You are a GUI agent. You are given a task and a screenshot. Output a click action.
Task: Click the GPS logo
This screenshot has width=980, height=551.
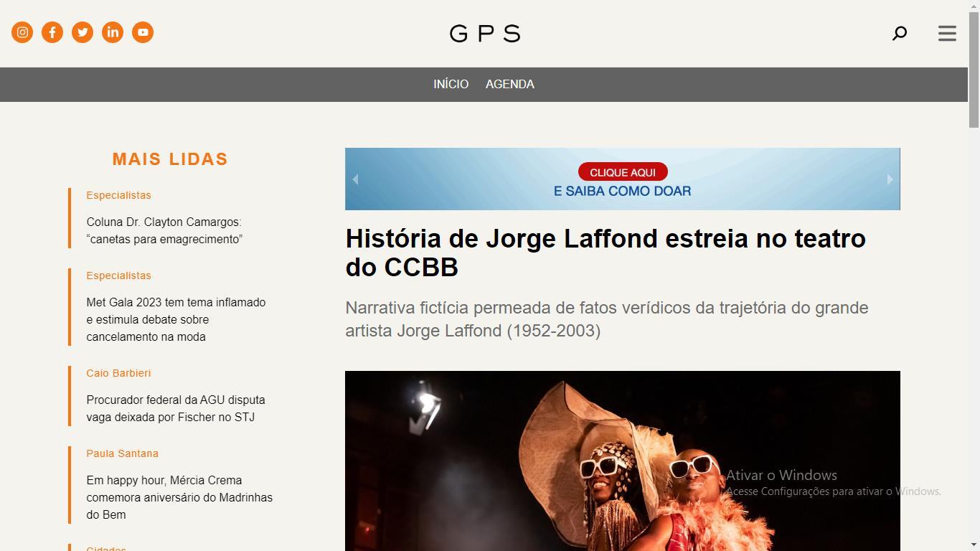click(485, 33)
